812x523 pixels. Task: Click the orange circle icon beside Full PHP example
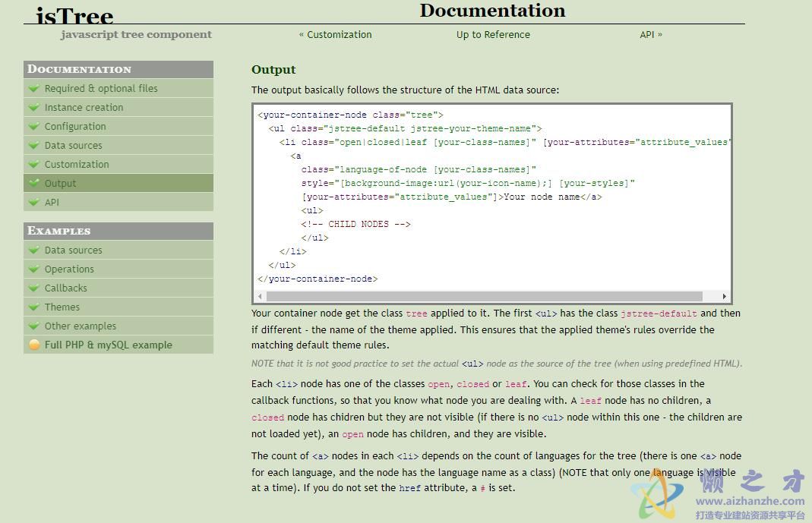(34, 345)
